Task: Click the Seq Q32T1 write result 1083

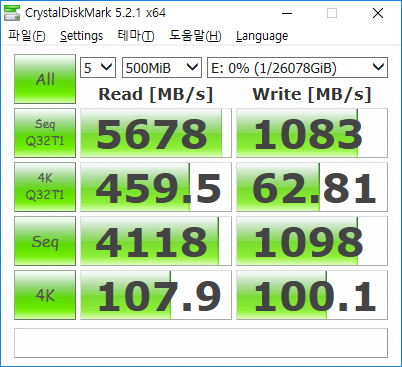Action: click(312, 133)
